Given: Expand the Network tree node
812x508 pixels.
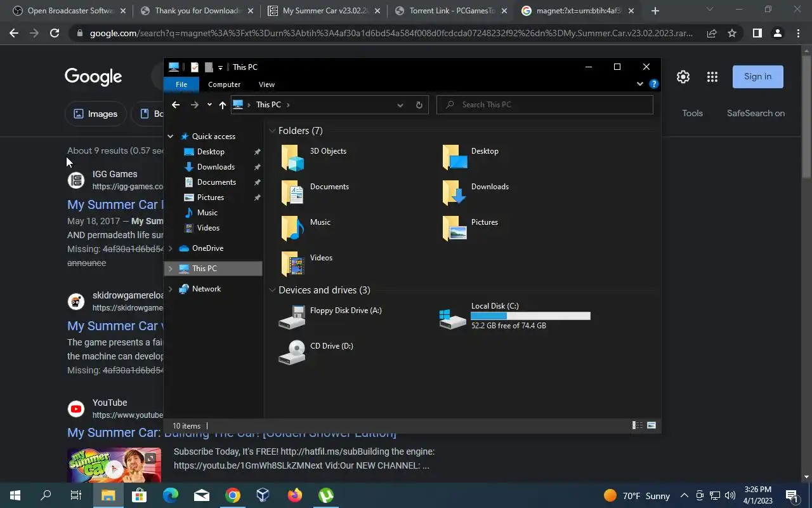Looking at the screenshot, I should (x=170, y=289).
